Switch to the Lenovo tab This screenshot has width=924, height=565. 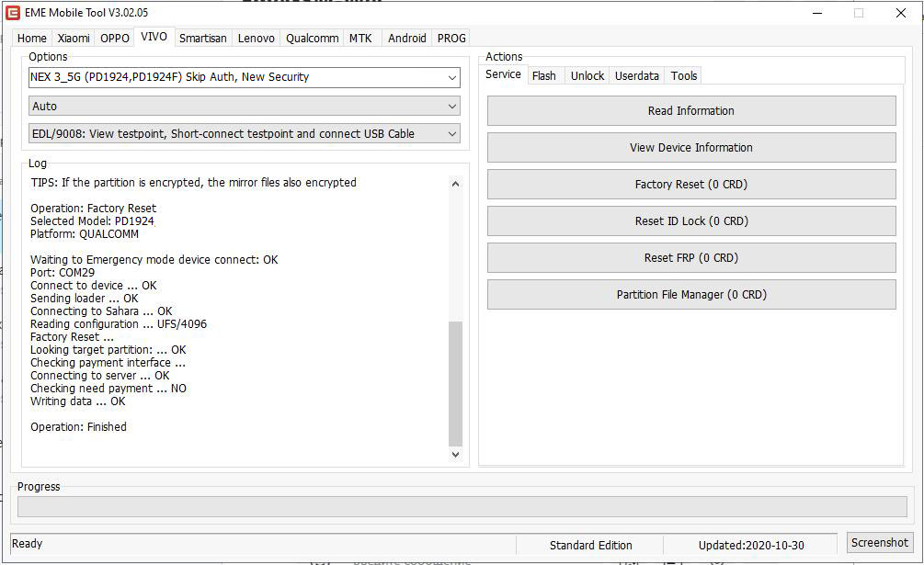tap(257, 39)
